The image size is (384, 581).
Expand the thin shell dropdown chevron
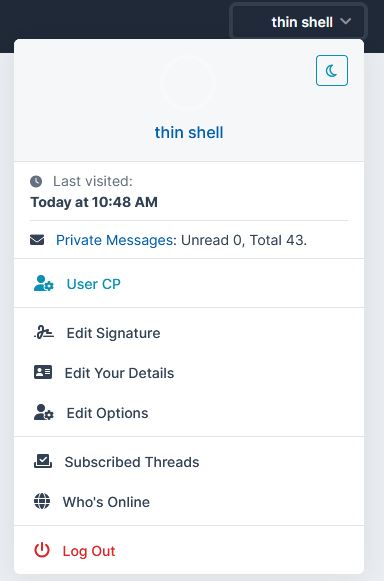point(346,22)
